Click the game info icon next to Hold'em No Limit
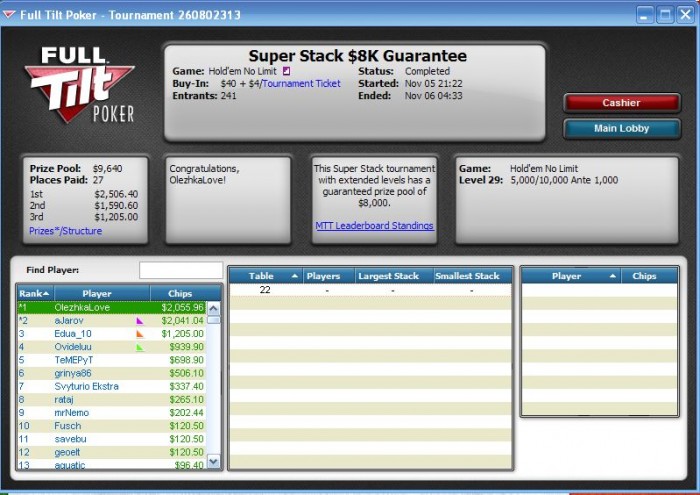700x495 pixels. coord(287,71)
